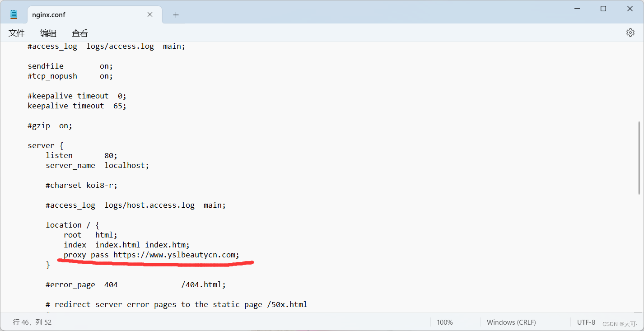The width and height of the screenshot is (644, 331).
Task: Click the '#tcp_nopush on;' line
Action: pyautogui.click(x=70, y=76)
